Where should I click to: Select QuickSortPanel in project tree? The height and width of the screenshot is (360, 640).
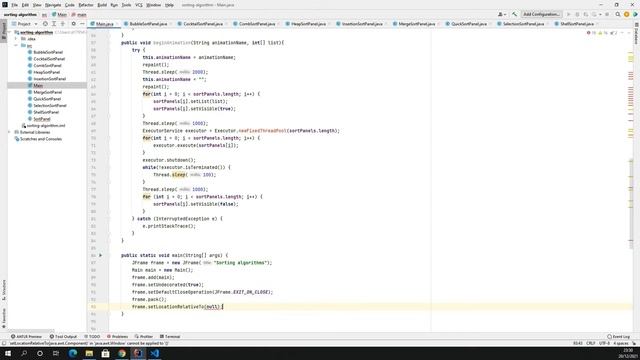click(x=47, y=99)
